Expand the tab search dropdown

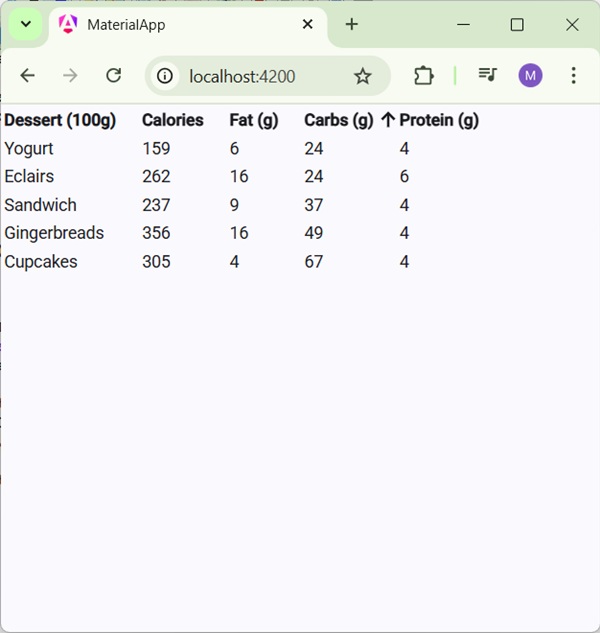pos(26,24)
